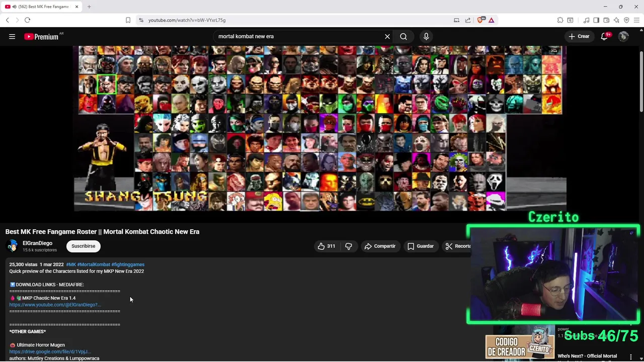This screenshot has height=362, width=644.
Task: Clear the search box with the X
Action: (387, 36)
